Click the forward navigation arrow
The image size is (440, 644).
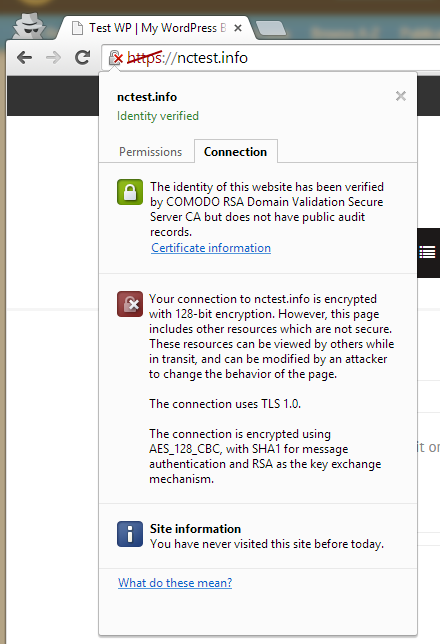[x=53, y=58]
